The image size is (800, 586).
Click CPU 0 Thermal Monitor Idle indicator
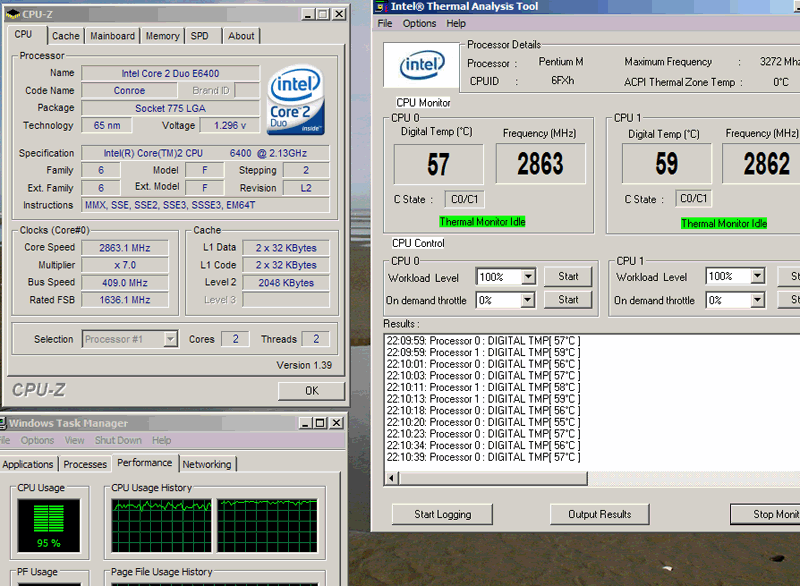tap(482, 222)
